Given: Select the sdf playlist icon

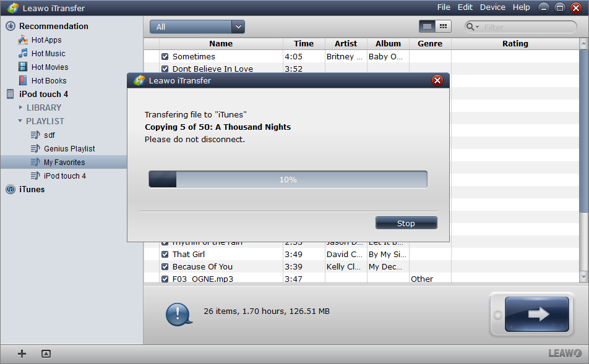Looking at the screenshot, I should point(35,135).
